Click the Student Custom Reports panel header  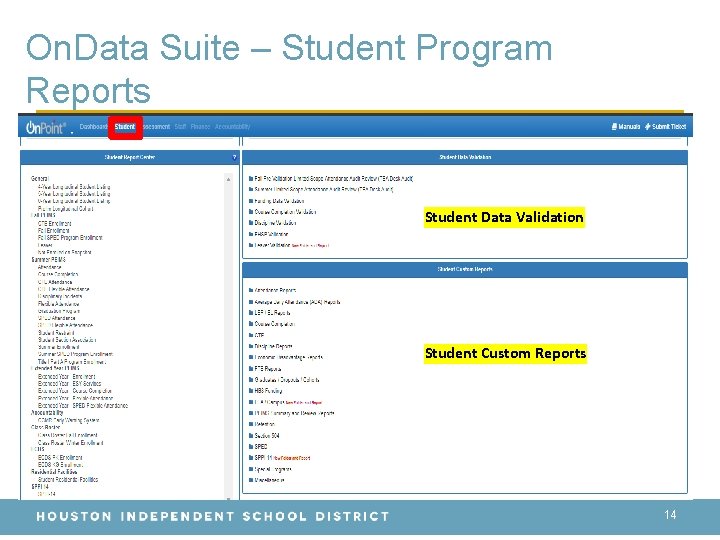pyautogui.click(x=465, y=270)
